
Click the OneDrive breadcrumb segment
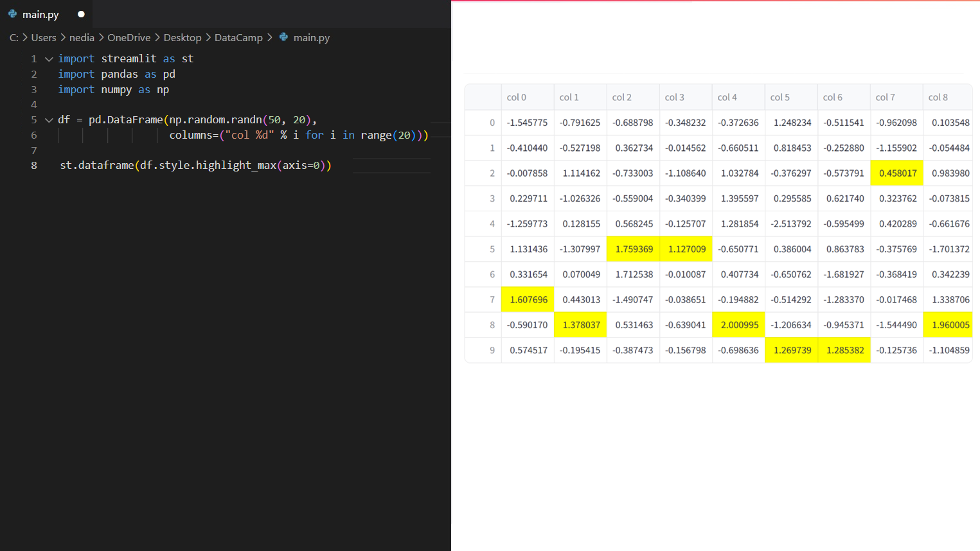pos(129,38)
